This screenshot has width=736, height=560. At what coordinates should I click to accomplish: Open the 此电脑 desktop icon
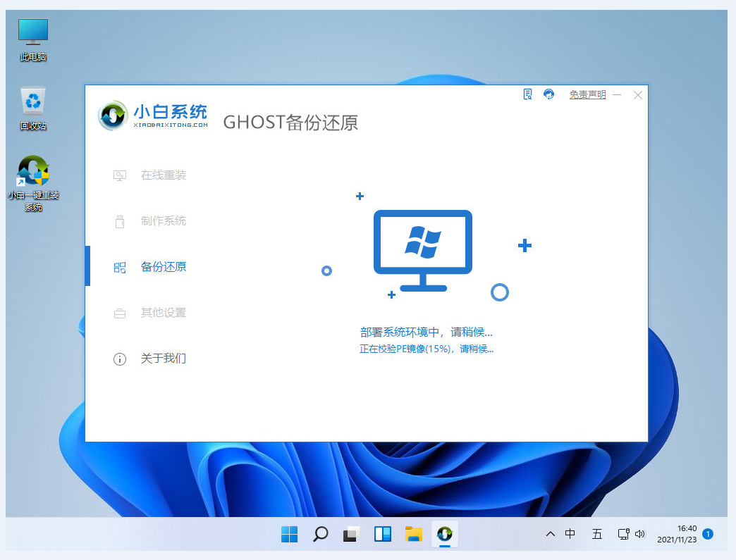pos(33,39)
